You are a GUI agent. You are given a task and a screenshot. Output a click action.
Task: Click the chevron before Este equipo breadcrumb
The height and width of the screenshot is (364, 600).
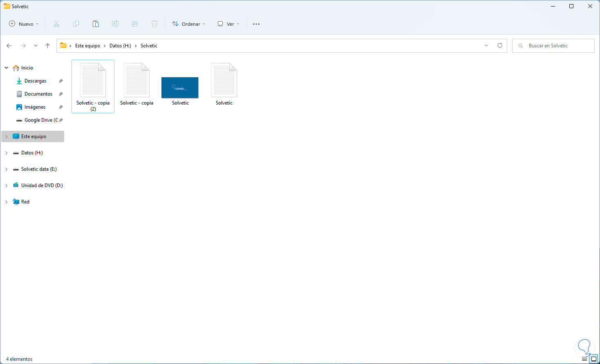70,46
